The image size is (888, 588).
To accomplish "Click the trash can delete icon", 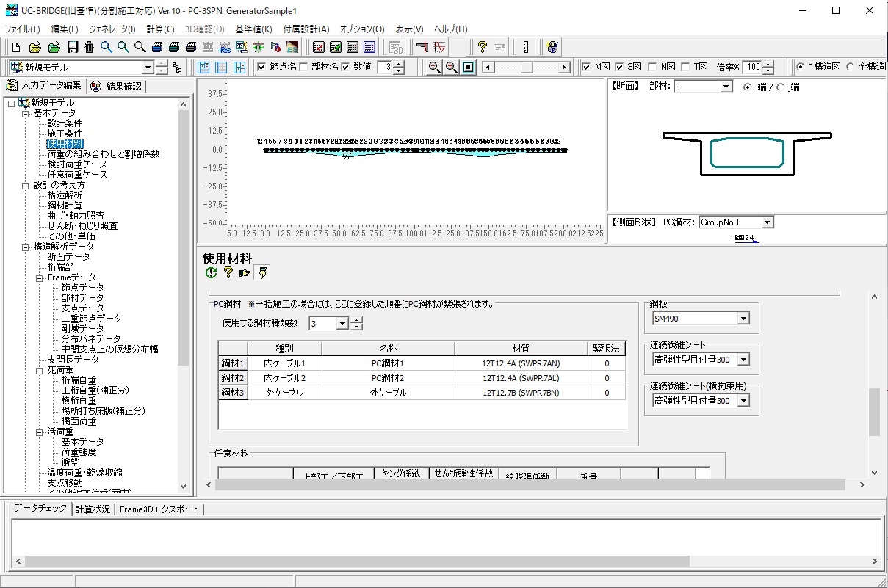I will click(x=89, y=48).
